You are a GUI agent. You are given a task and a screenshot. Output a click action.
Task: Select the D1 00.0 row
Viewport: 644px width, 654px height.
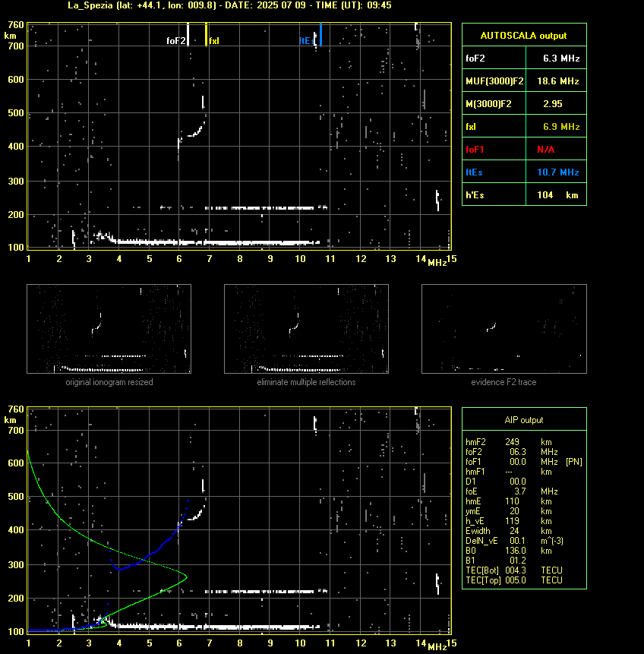(x=496, y=482)
